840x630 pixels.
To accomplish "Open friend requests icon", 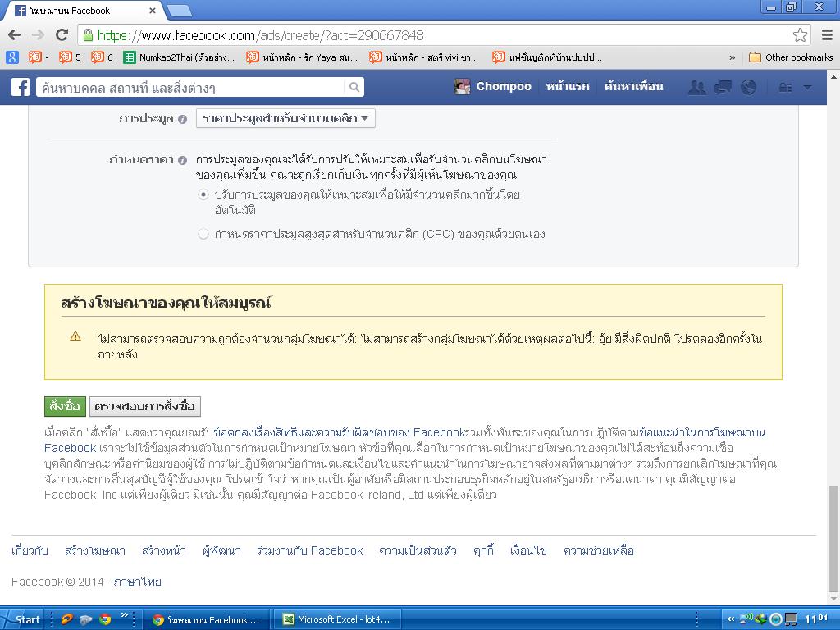I will tap(696, 87).
